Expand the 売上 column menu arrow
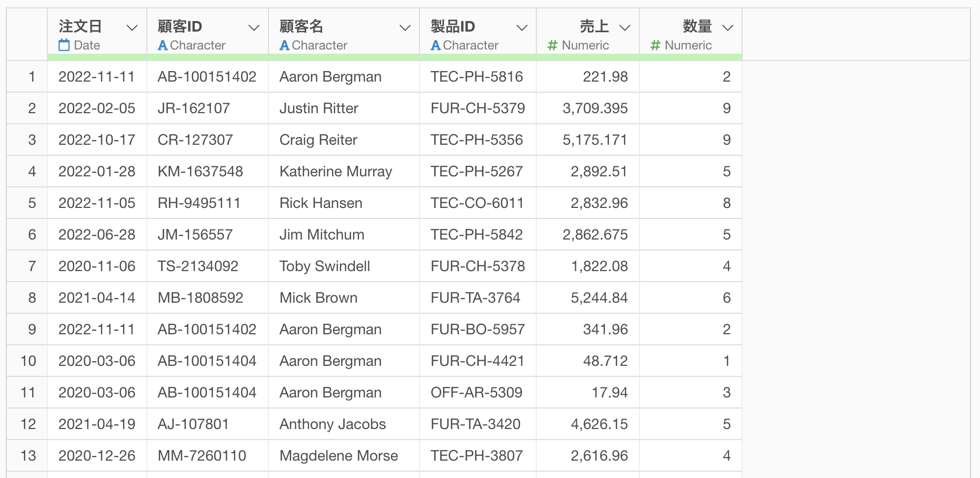This screenshot has height=478, width=980. 625,27
